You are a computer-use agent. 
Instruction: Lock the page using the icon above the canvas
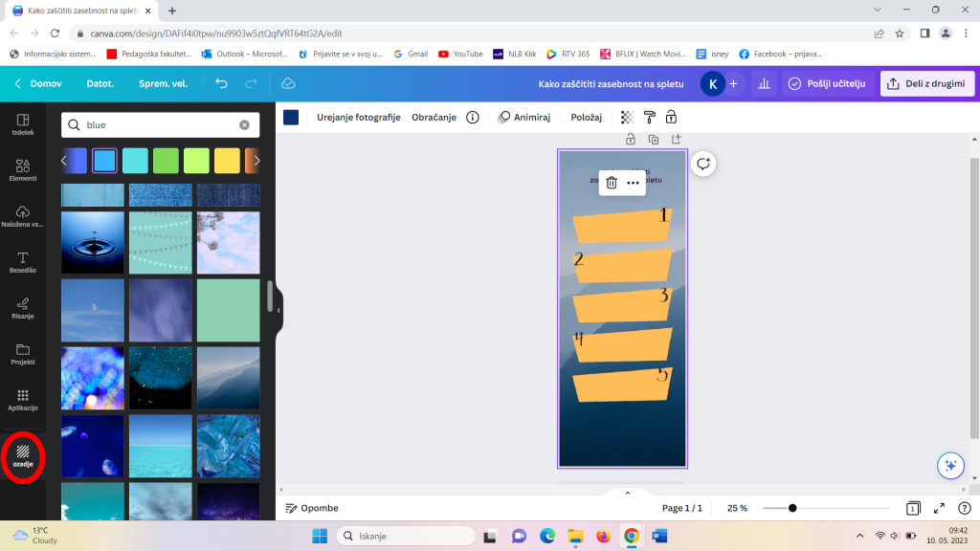[x=631, y=140]
